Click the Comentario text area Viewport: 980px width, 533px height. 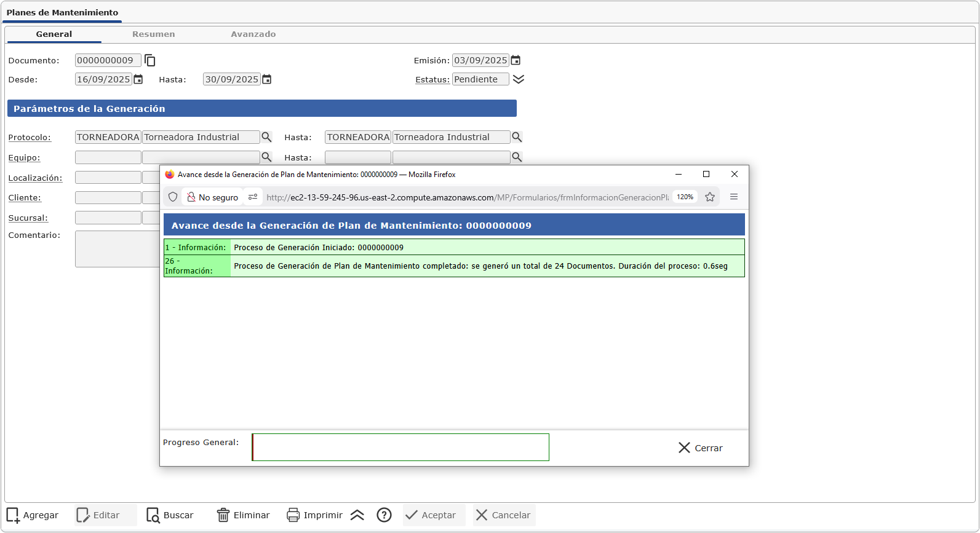(118, 249)
